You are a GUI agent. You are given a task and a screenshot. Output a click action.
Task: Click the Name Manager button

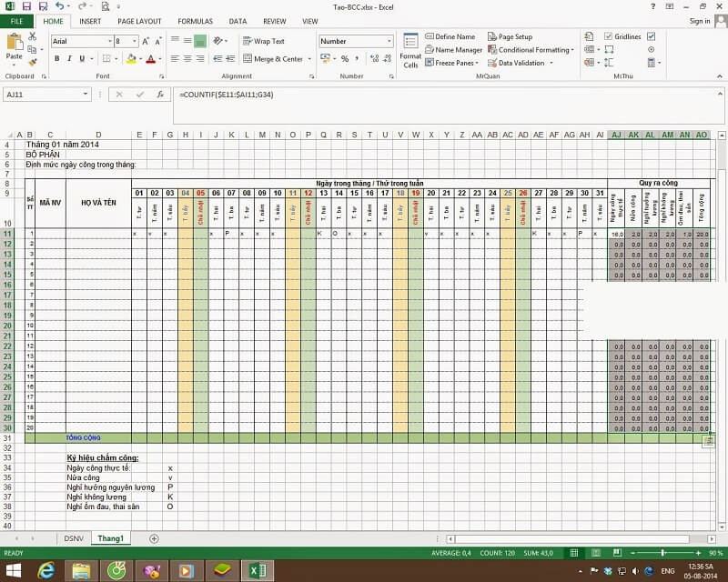454,50
